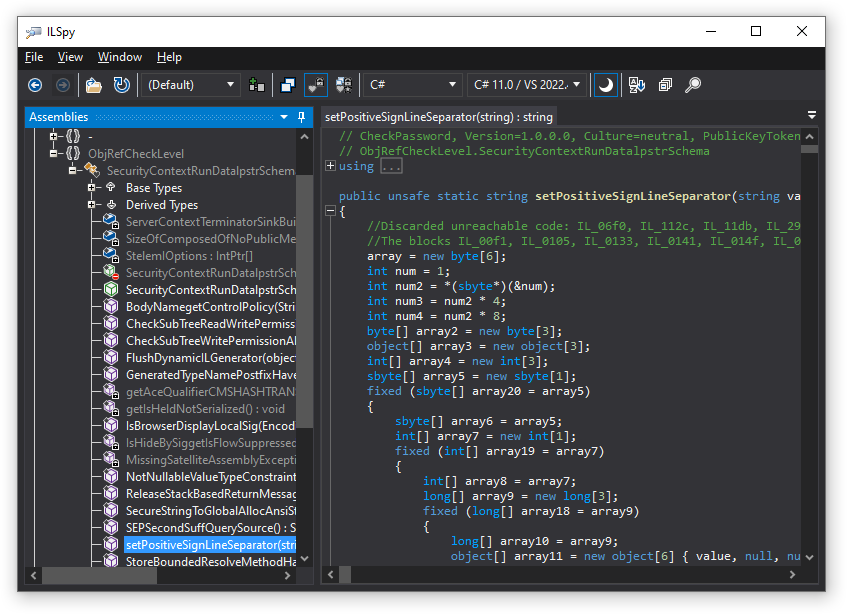Open an assembly using the folder icon
Viewport: 847px width, 614px height.
[x=92, y=85]
